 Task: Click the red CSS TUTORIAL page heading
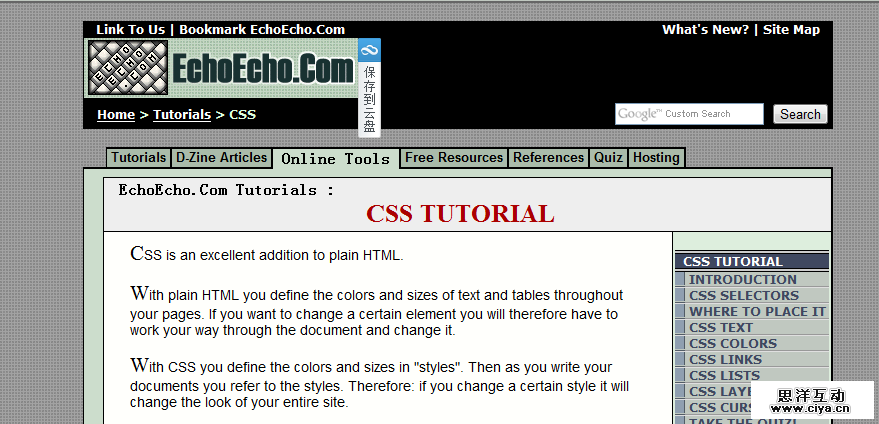click(x=460, y=214)
